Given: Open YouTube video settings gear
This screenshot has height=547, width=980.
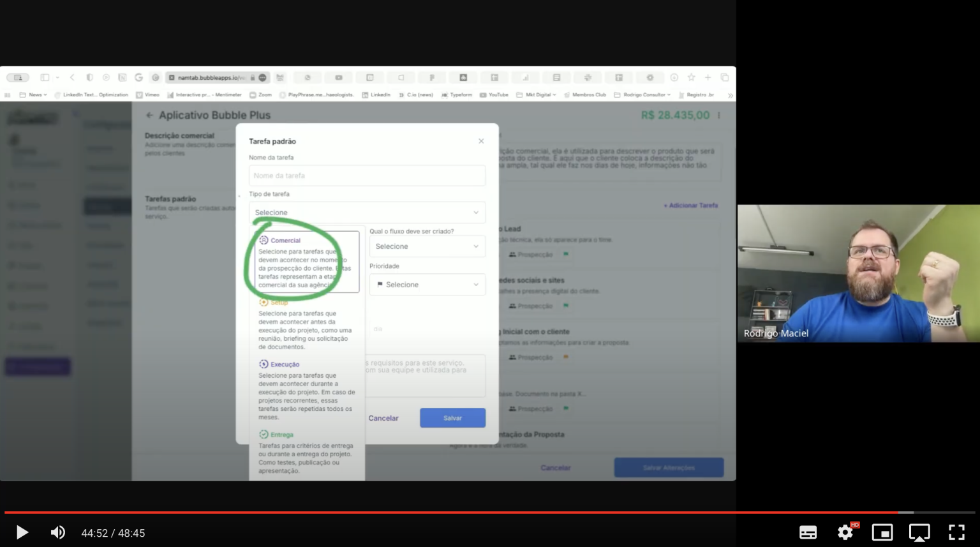Looking at the screenshot, I should 845,532.
